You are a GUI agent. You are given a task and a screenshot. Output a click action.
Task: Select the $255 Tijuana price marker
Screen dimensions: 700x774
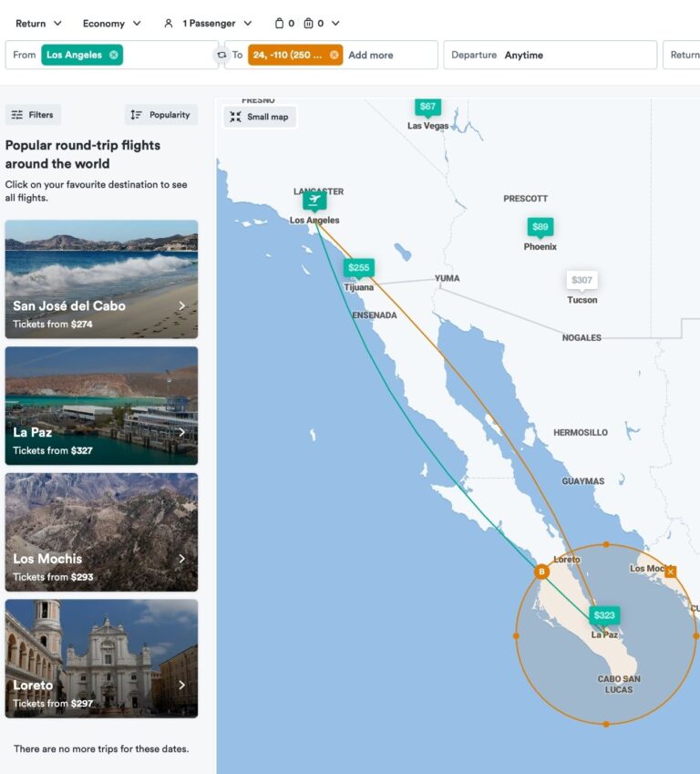tap(359, 267)
